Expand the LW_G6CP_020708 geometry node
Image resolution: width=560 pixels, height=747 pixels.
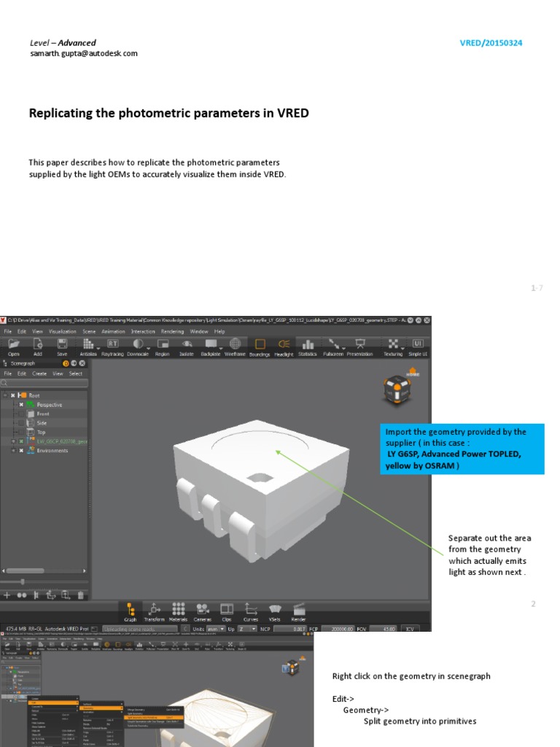(13, 441)
